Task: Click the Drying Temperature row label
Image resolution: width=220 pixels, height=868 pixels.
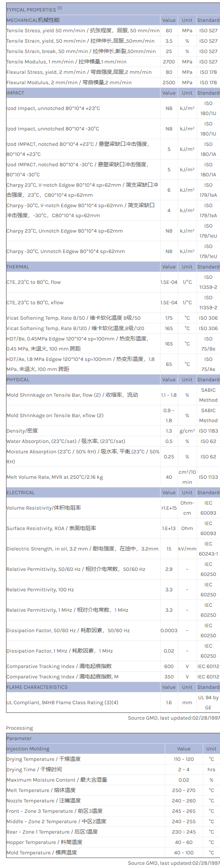Action: 44,759
